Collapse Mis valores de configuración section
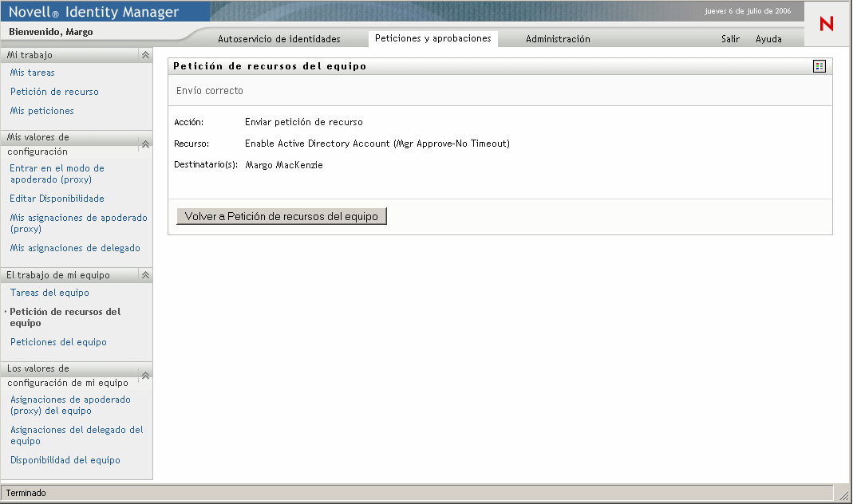Viewport: 853px width, 504px height. (145, 144)
